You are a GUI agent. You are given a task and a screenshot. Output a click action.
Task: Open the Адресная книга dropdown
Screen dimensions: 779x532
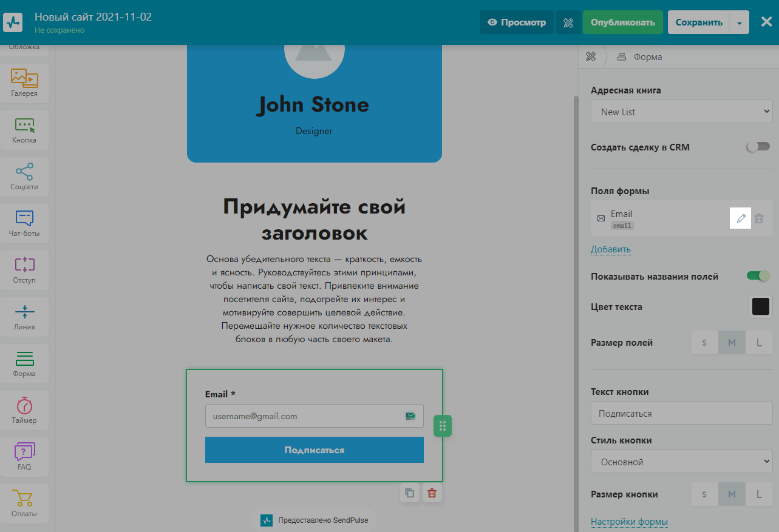coord(681,112)
